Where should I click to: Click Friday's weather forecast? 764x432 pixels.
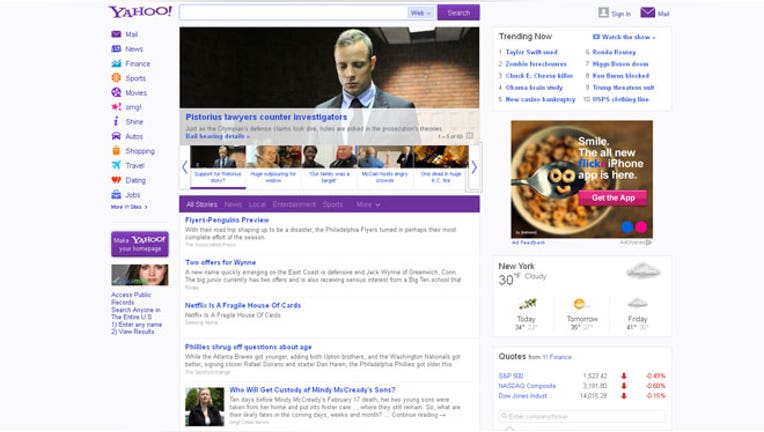[637, 314]
